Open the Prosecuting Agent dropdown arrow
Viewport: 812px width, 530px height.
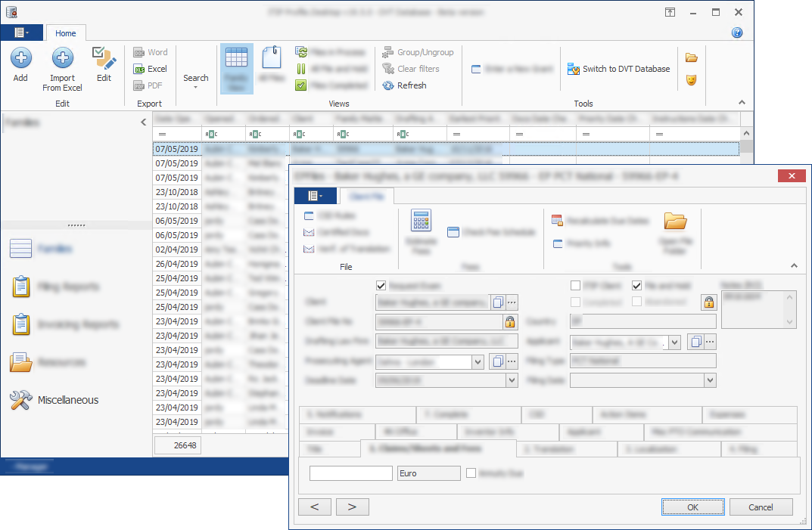coord(478,362)
